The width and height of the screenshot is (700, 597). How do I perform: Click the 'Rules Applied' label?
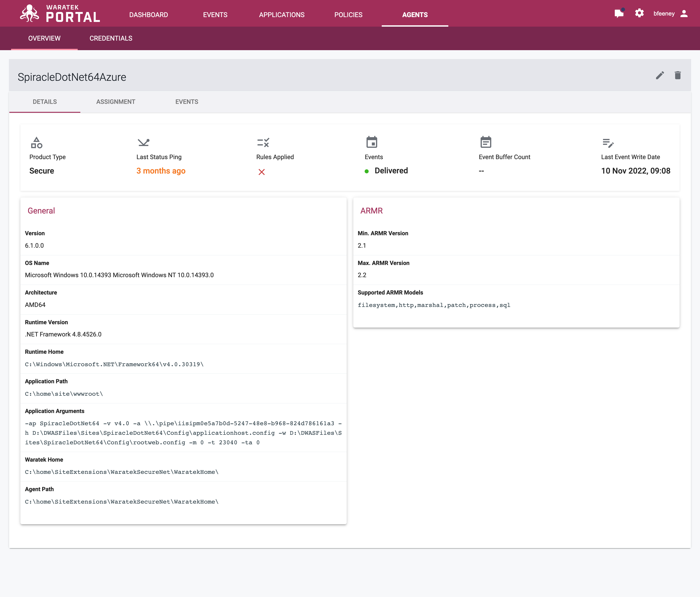click(x=275, y=157)
